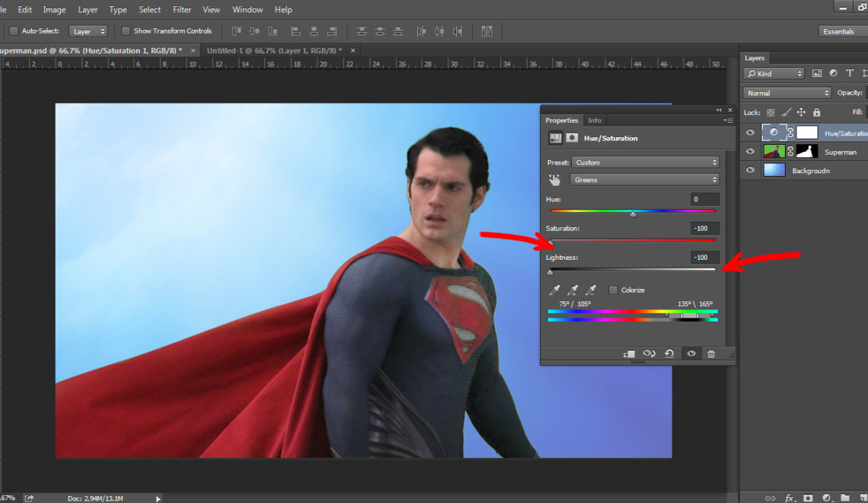This screenshot has height=503, width=868.
Task: Reset adjustment to defaults icon
Action: pyautogui.click(x=669, y=354)
